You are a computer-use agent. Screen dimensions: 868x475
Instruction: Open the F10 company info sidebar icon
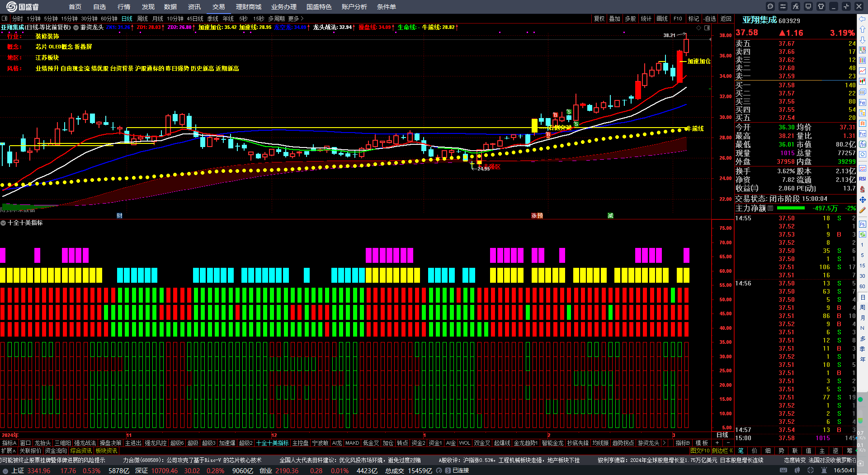863,103
